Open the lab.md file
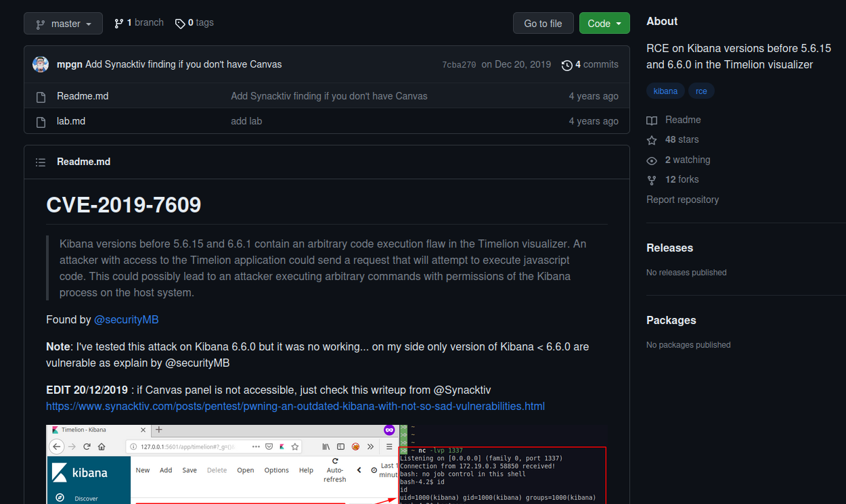This screenshot has height=504, width=846. click(x=71, y=121)
